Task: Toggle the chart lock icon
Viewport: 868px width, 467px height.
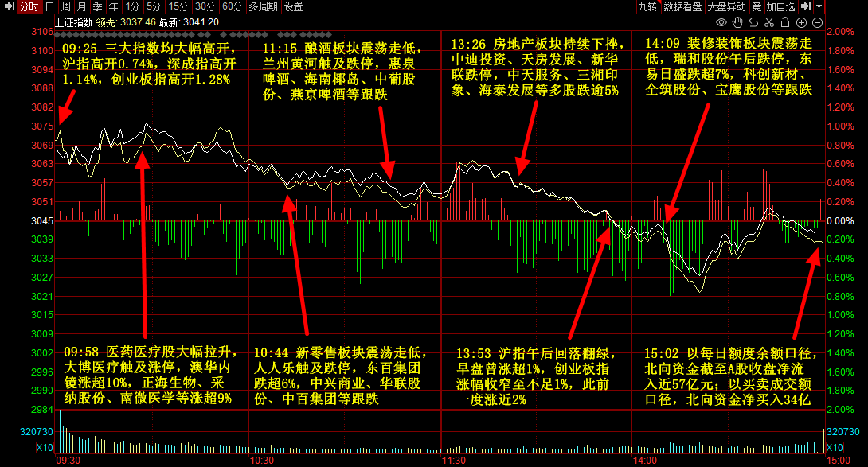Action: pyautogui.click(x=785, y=21)
